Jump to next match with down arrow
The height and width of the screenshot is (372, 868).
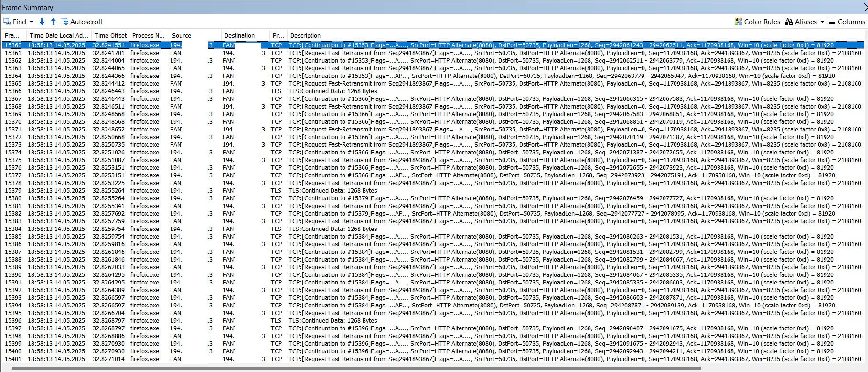(x=42, y=22)
